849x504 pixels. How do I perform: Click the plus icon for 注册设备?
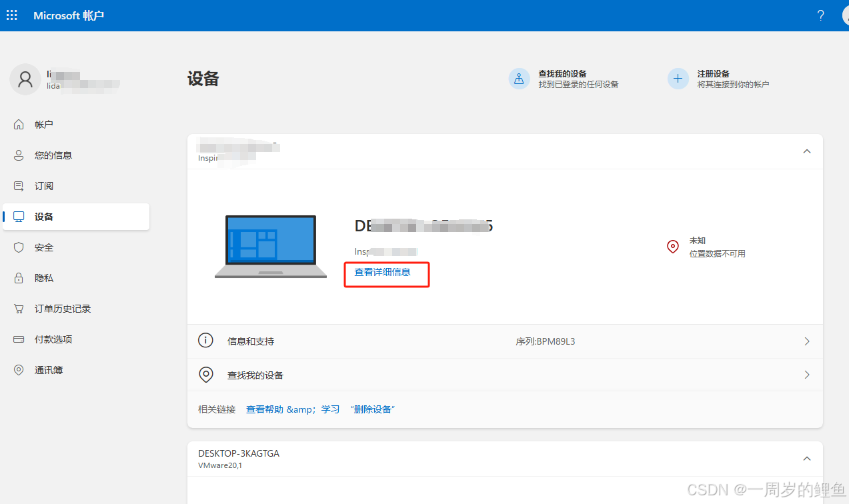678,79
